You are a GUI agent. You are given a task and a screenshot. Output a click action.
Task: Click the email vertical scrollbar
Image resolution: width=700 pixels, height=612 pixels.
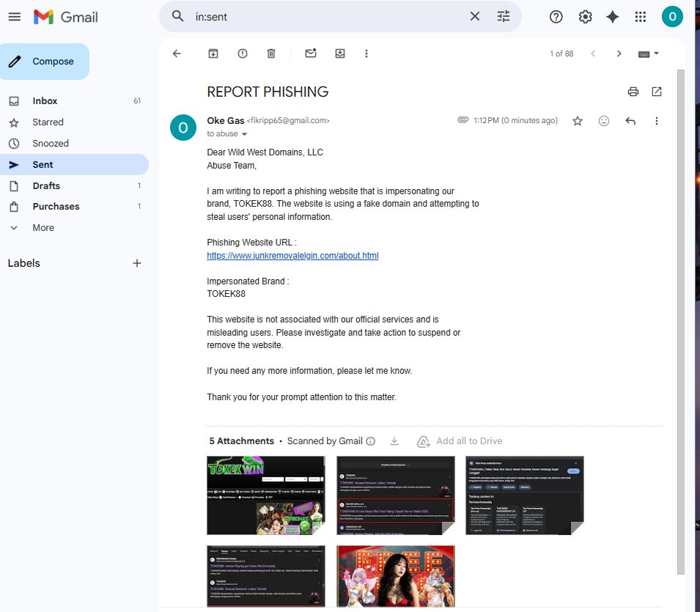pos(680,322)
